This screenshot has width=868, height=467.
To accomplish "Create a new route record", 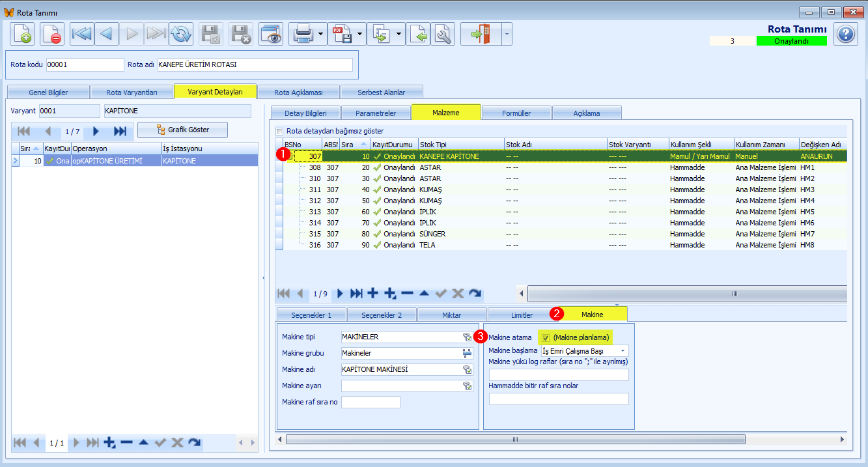I will 23,33.
